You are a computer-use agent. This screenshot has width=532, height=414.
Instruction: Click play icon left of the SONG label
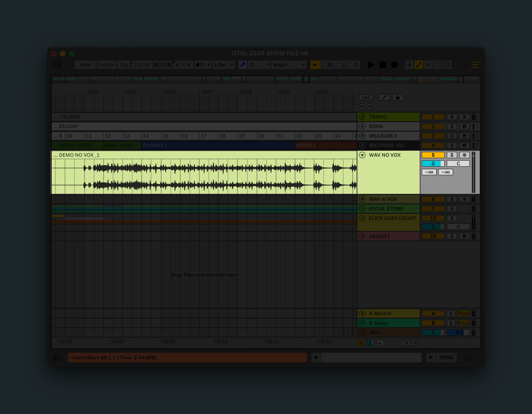coord(431,357)
